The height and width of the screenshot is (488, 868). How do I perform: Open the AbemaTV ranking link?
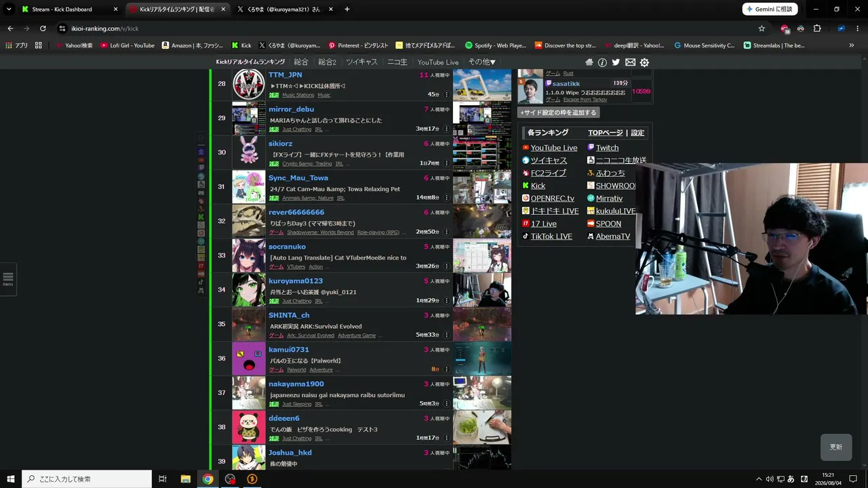click(613, 237)
